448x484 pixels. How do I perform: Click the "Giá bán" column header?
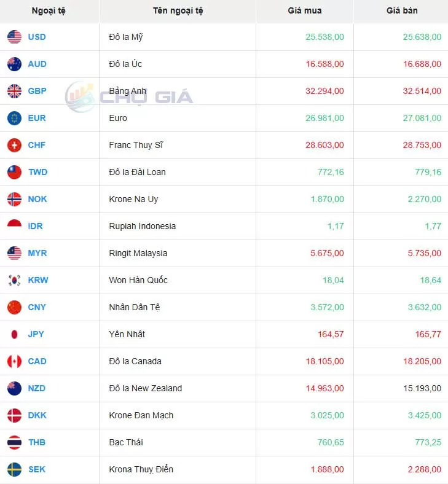[x=402, y=10]
